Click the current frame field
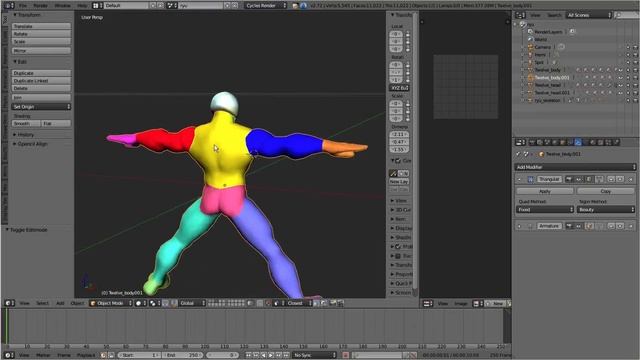The height and width of the screenshot is (360, 640). tap(222, 355)
